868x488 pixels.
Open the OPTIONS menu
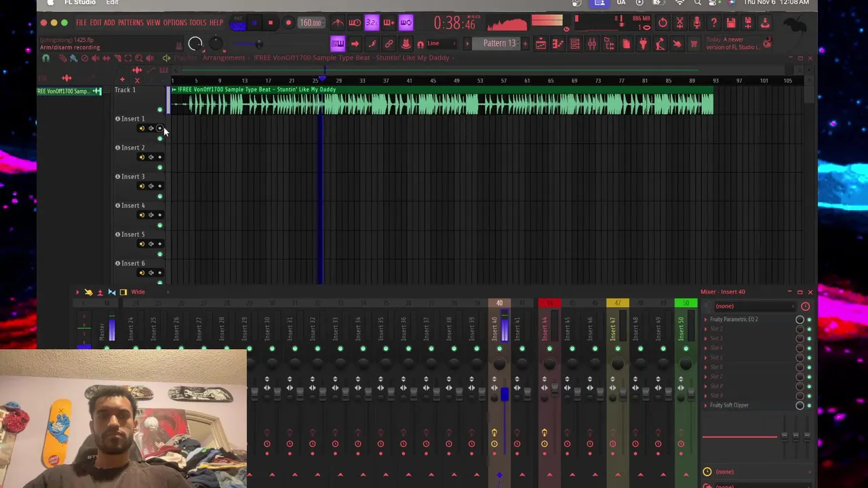pyautogui.click(x=174, y=22)
